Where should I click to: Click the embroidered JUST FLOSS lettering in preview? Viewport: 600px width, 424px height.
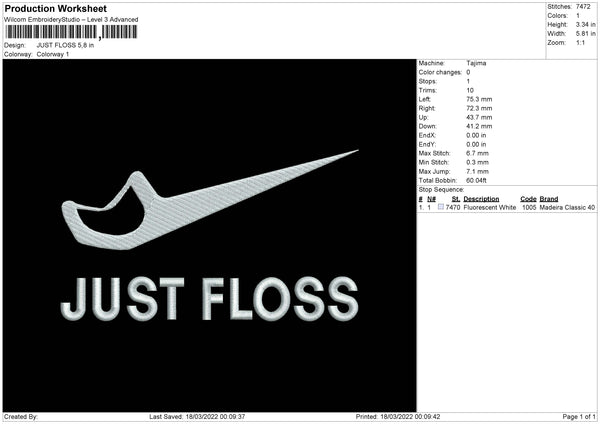click(210, 298)
